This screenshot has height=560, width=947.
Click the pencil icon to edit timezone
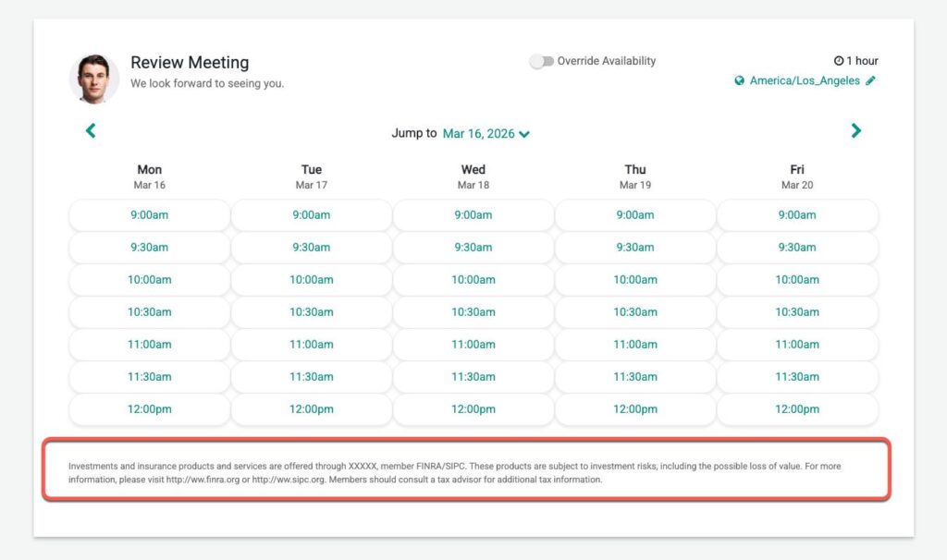click(870, 81)
